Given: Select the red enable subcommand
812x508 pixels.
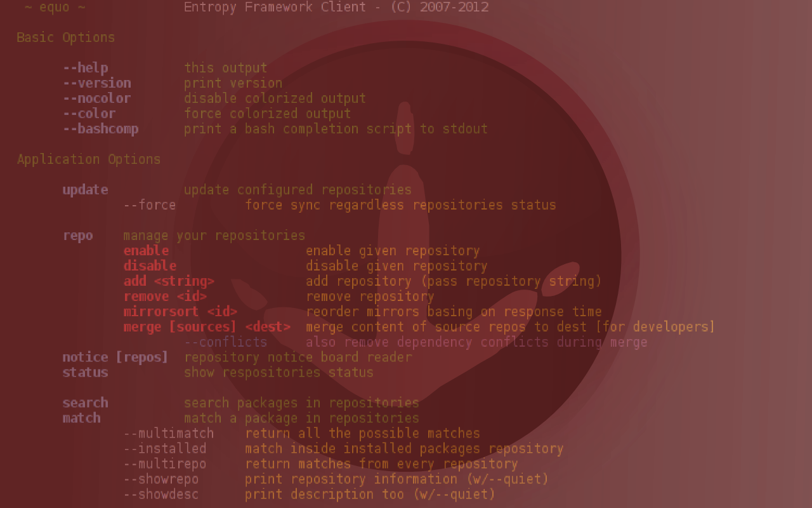Looking at the screenshot, I should click(146, 251).
